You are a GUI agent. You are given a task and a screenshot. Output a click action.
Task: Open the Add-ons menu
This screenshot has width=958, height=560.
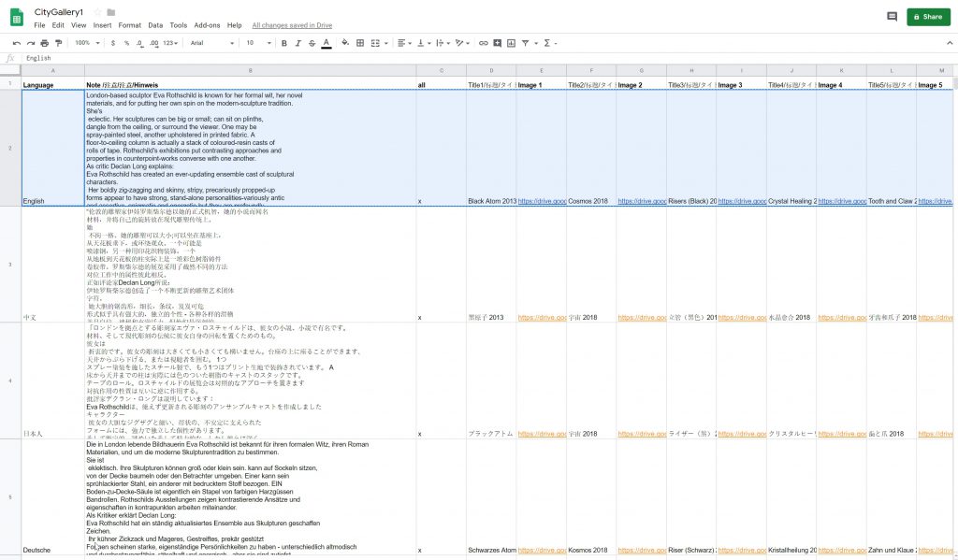207,25
